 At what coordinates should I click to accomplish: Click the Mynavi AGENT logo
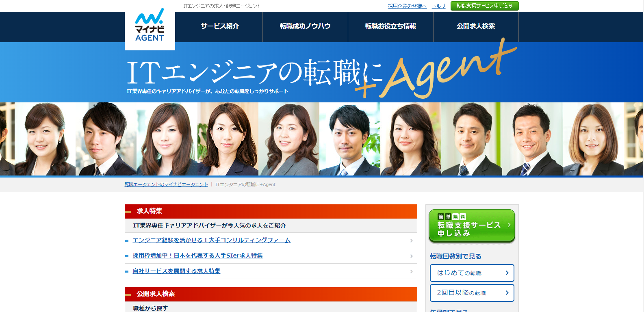coord(150,25)
